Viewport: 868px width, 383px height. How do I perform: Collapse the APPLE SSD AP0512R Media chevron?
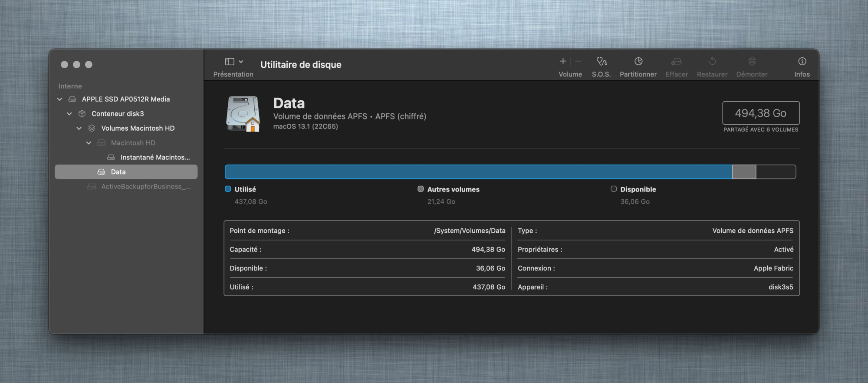[60, 99]
